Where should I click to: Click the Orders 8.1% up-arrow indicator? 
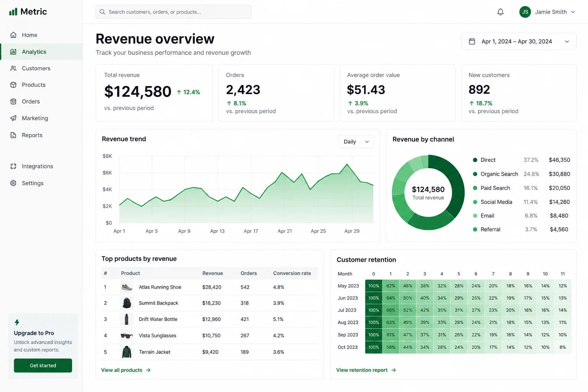tap(236, 103)
